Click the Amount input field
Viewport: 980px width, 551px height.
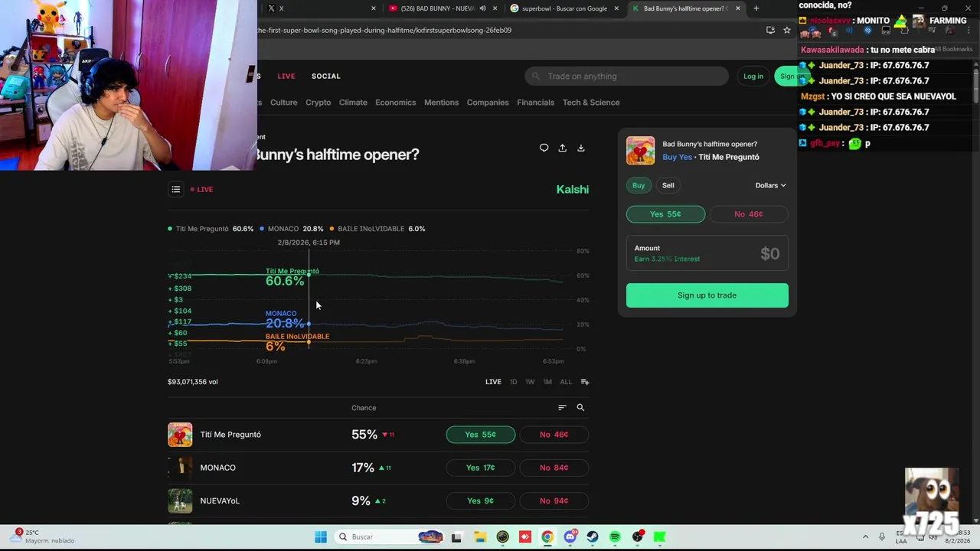point(707,253)
